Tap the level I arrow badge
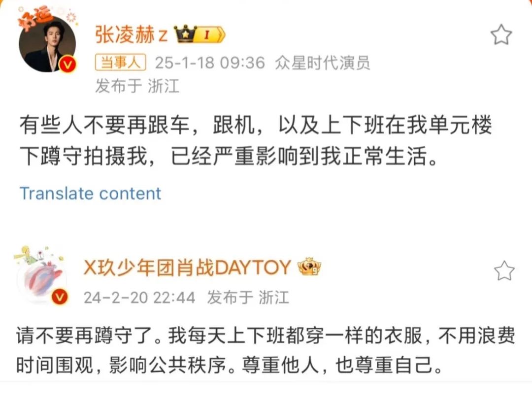The width and height of the screenshot is (532, 407). click(x=211, y=34)
